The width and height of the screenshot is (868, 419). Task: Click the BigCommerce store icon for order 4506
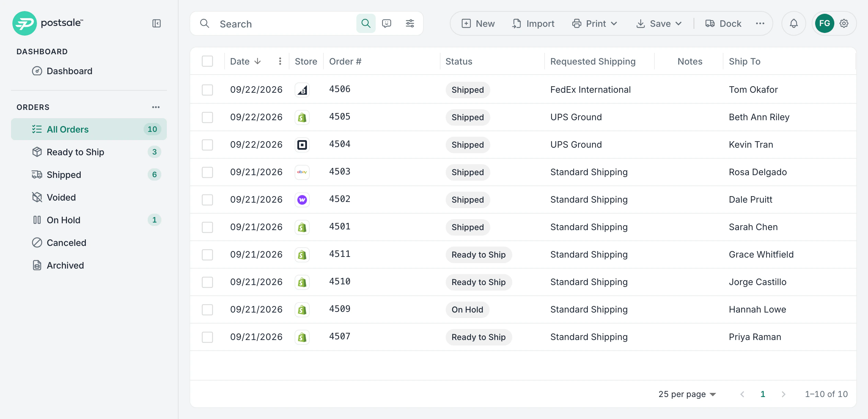tap(302, 90)
